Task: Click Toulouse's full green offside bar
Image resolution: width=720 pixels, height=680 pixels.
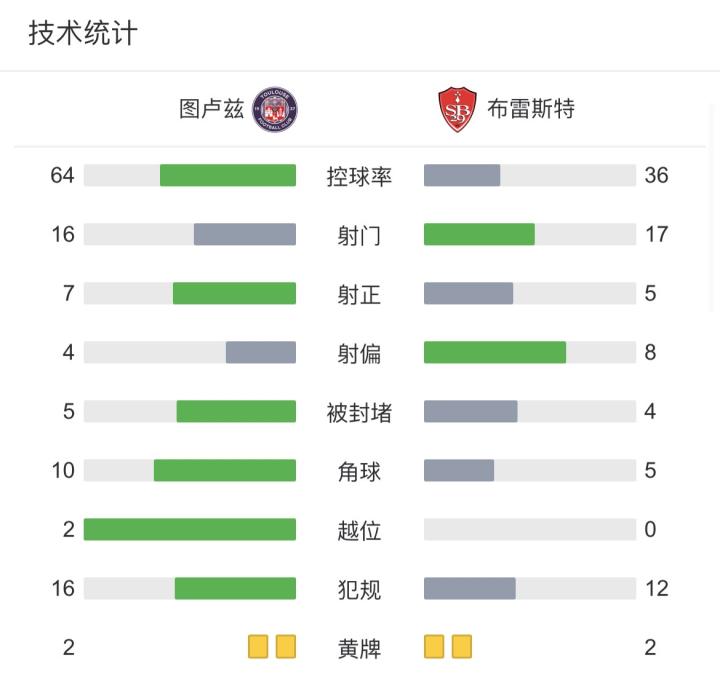Action: coord(190,530)
